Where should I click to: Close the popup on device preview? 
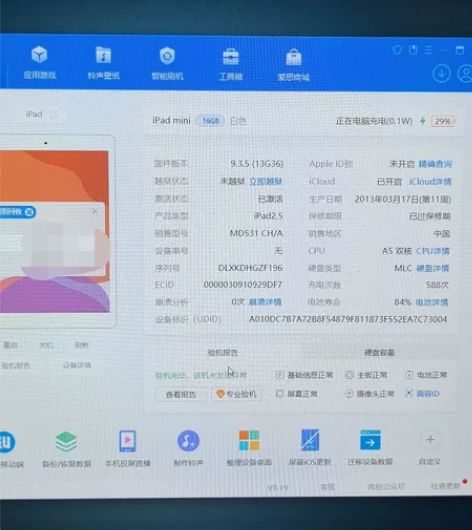pos(95,211)
